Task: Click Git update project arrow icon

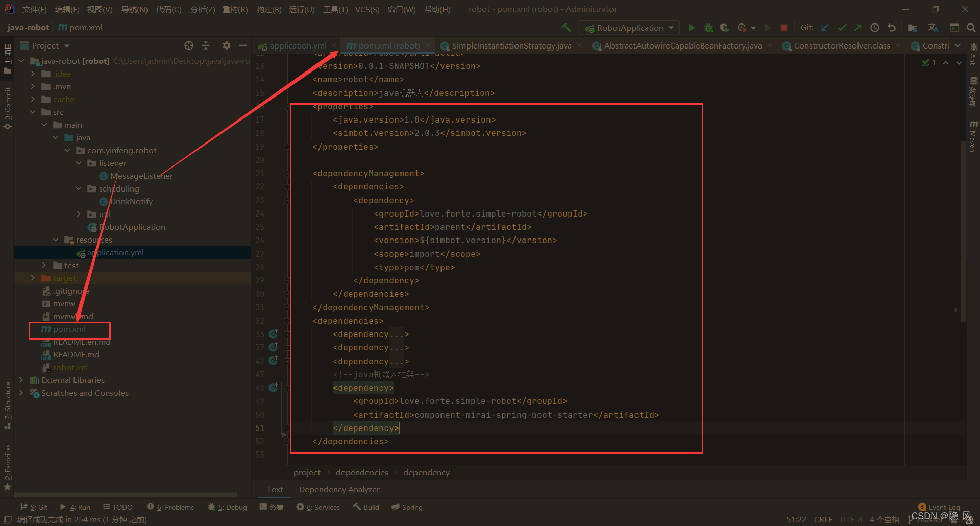Action: 825,28
